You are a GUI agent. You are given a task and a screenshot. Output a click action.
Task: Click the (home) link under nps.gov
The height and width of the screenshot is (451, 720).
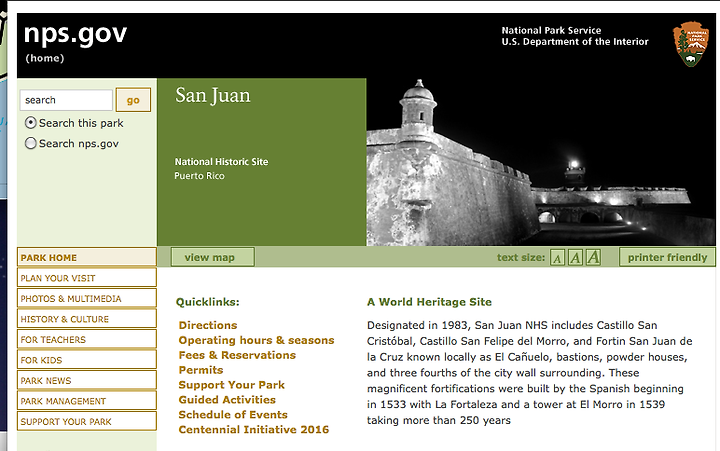pos(45,58)
